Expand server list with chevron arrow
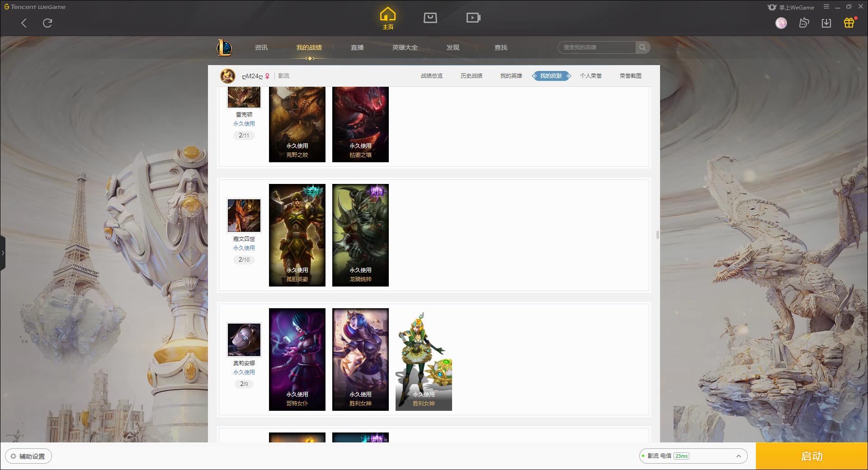This screenshot has height=470, width=868. (739, 456)
